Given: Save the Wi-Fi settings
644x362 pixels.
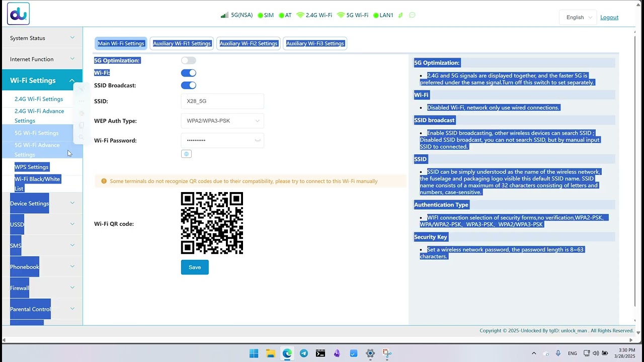Looking at the screenshot, I should 195,267.
